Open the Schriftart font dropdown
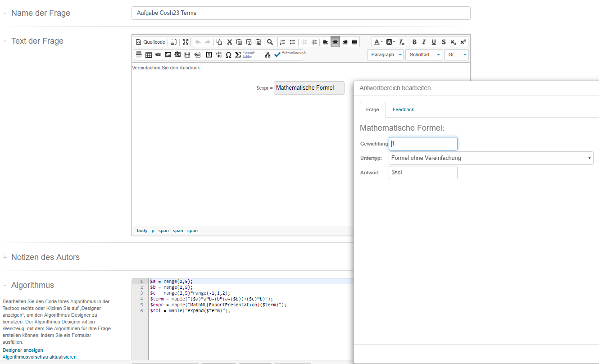 coord(423,55)
